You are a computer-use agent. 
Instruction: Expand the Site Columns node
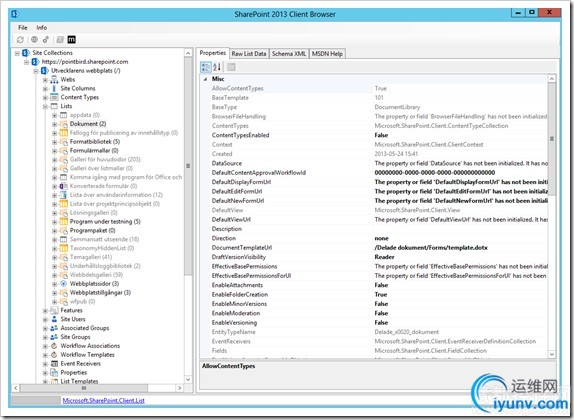pos(45,89)
